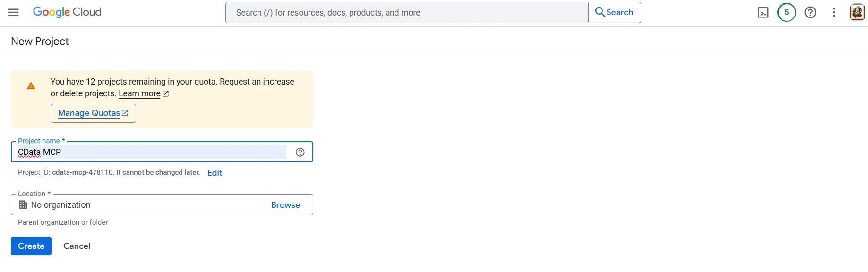Browse for a parent organization location

285,205
